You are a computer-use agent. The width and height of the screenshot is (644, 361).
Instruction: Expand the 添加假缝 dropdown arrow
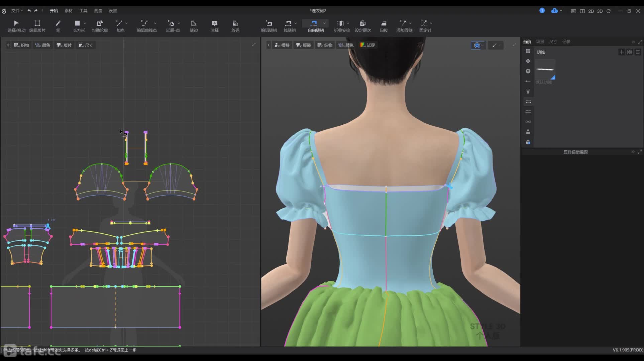tap(410, 23)
